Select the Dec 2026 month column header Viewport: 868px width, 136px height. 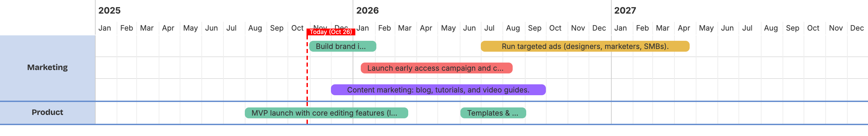[x=599, y=28]
